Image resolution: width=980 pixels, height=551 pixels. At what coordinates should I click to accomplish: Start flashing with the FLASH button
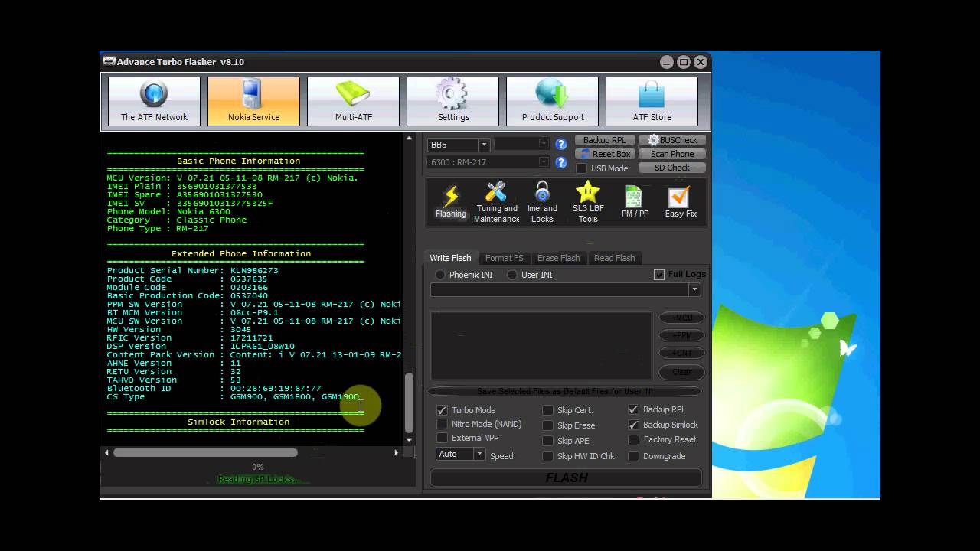coord(566,478)
